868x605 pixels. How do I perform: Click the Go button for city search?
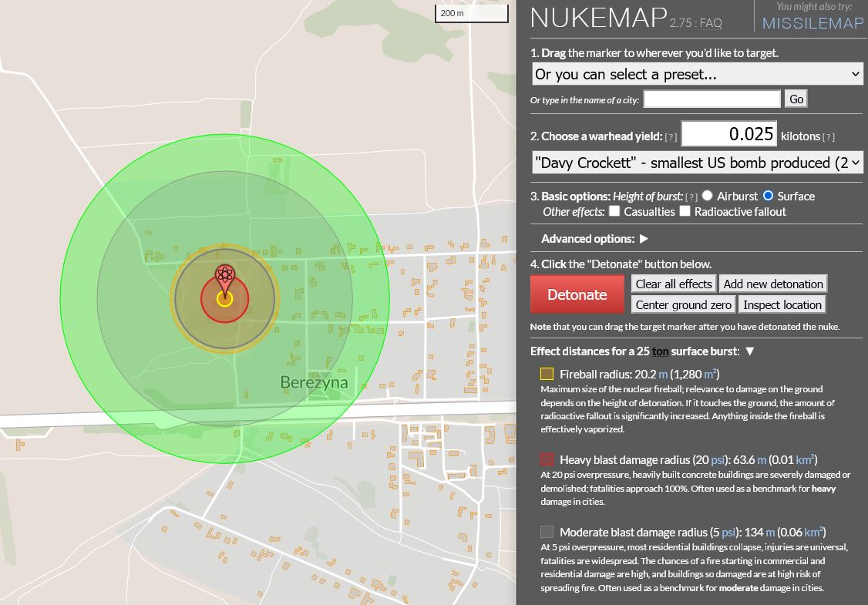point(796,99)
